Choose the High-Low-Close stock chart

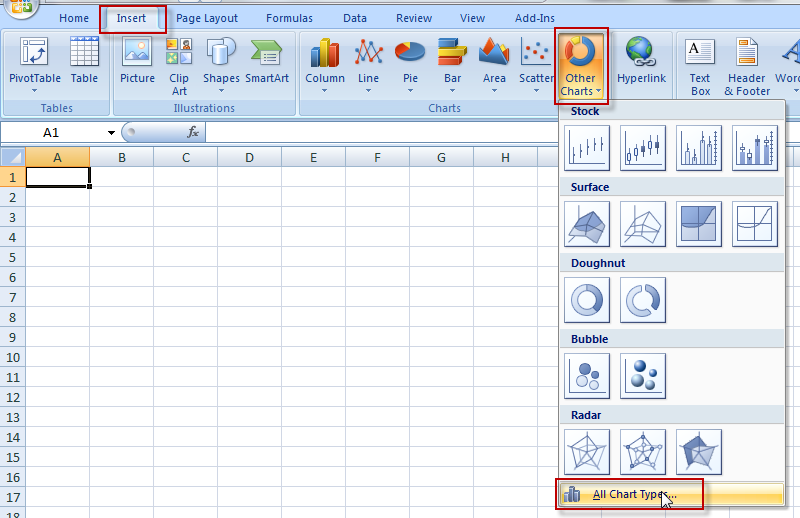(587, 148)
